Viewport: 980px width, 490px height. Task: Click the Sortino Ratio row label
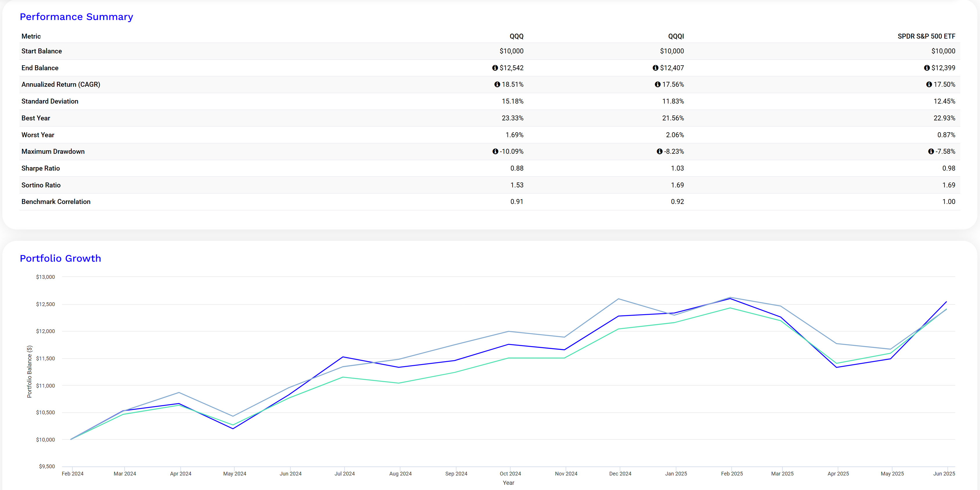pos(41,185)
